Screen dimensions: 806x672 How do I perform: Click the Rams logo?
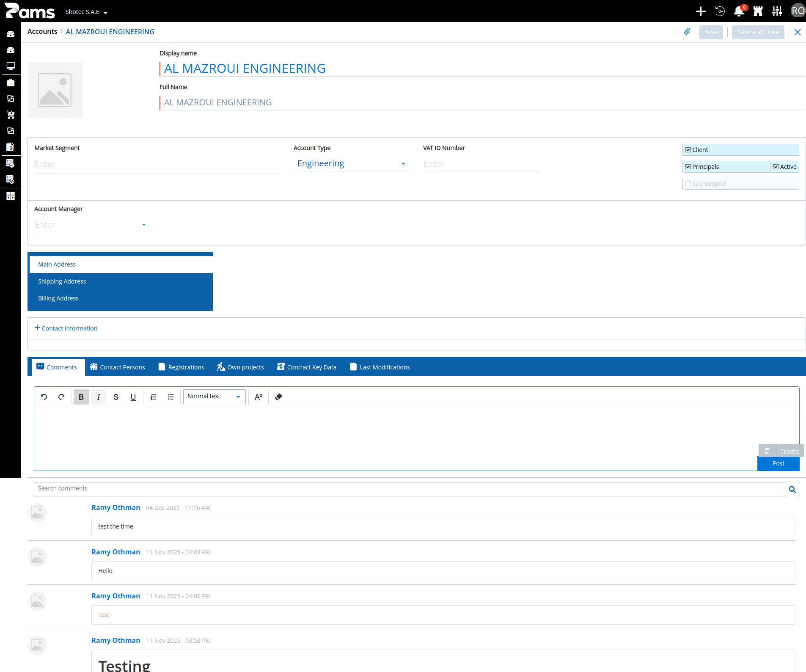pyautogui.click(x=30, y=11)
